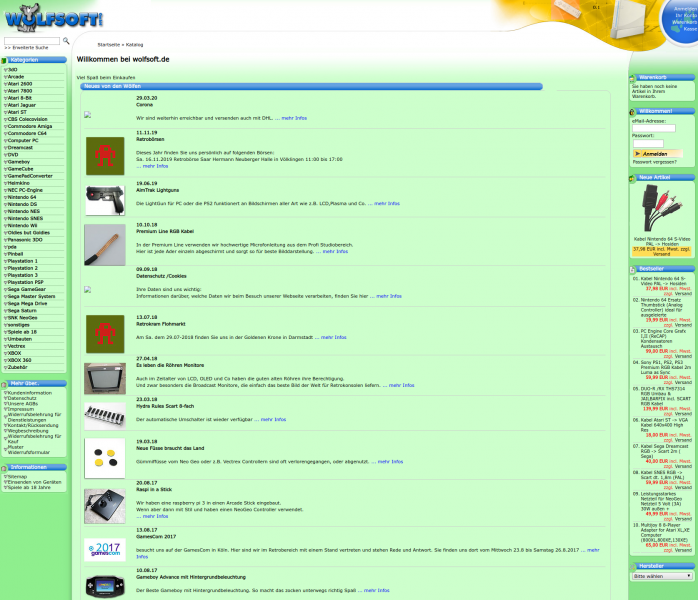Open the Retrokram Flohmarkt robot thumbnail

tap(105, 334)
